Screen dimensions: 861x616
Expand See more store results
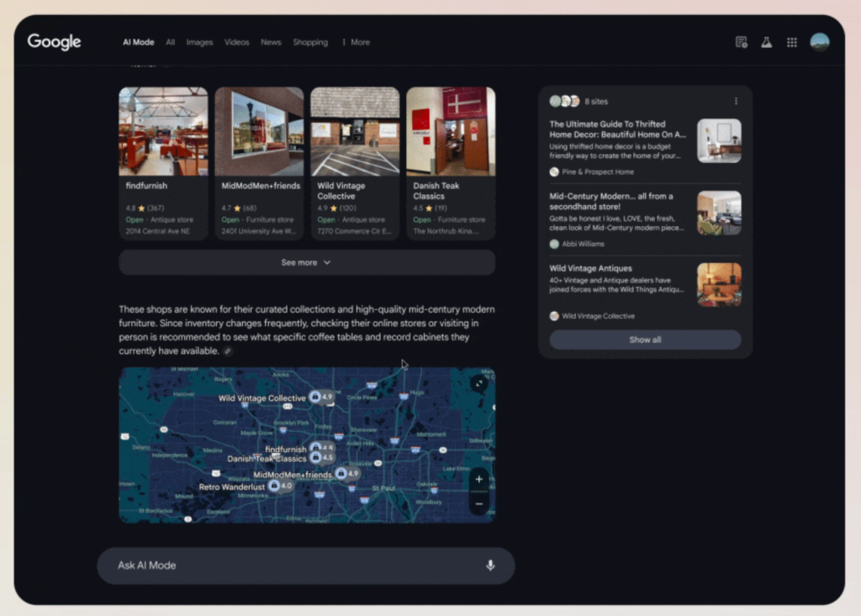pos(307,262)
